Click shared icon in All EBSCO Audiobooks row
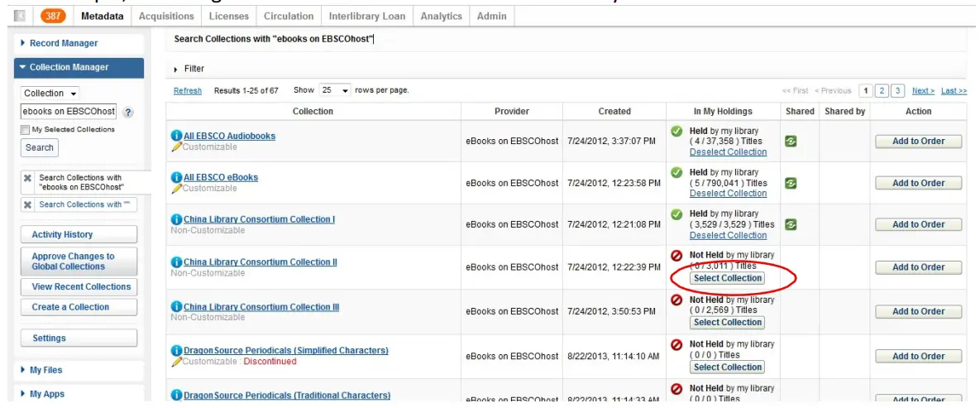This screenshot has height=408, width=980. coord(791,142)
